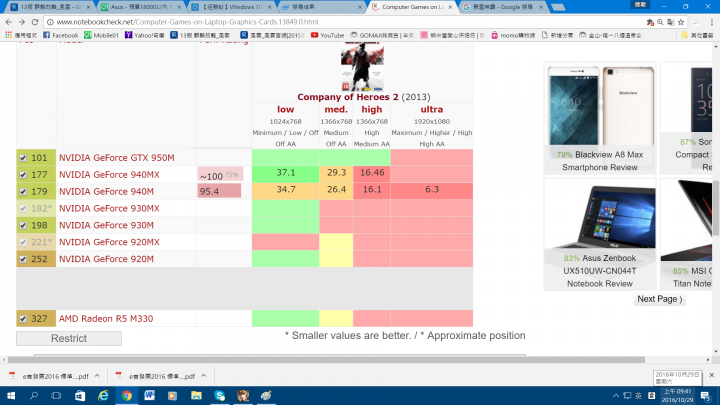
Task: Toggle the GeForce 940M row checkbox
Action: tap(23, 192)
